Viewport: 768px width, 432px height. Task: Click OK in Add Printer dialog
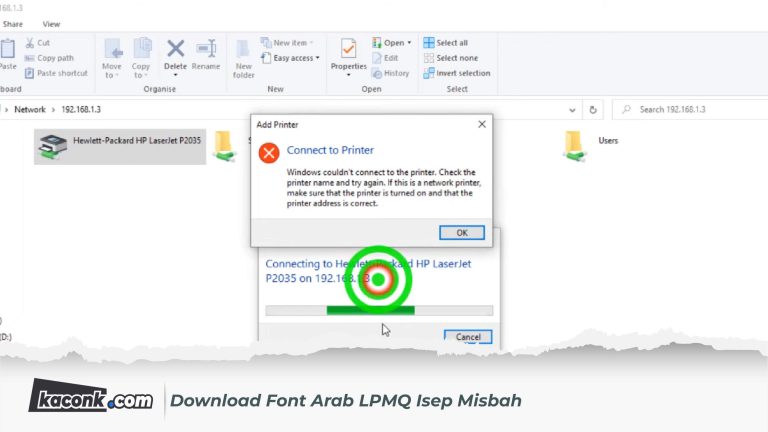tap(462, 233)
